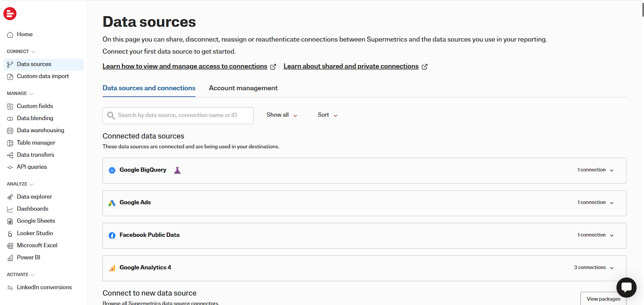644x305 pixels.
Task: Click the API queries icon
Action: tap(10, 167)
